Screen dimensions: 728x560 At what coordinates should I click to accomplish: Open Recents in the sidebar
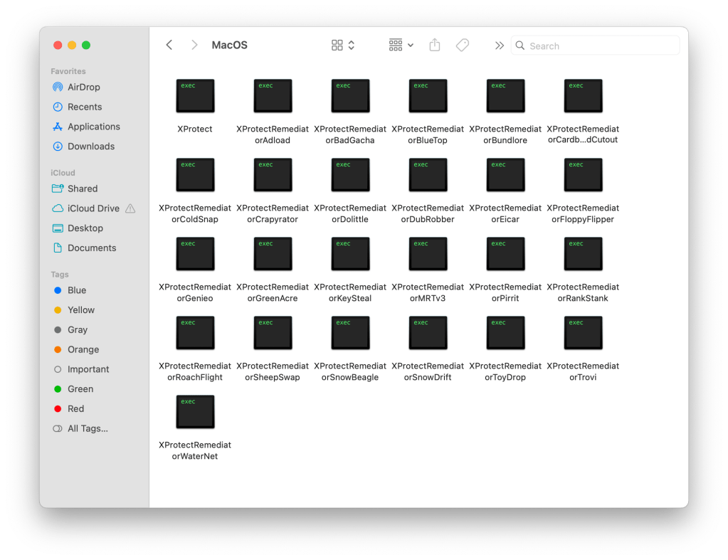coord(85,106)
